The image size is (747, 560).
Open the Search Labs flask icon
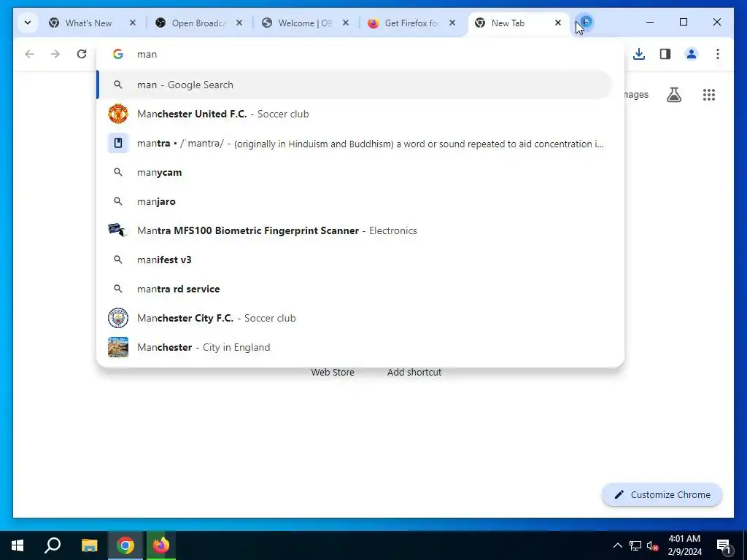(673, 95)
